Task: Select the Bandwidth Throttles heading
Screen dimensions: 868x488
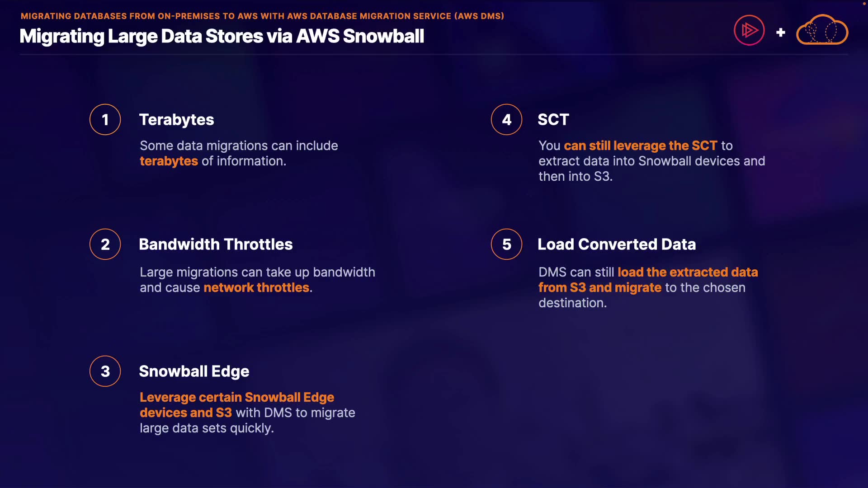Action: pyautogui.click(x=216, y=244)
